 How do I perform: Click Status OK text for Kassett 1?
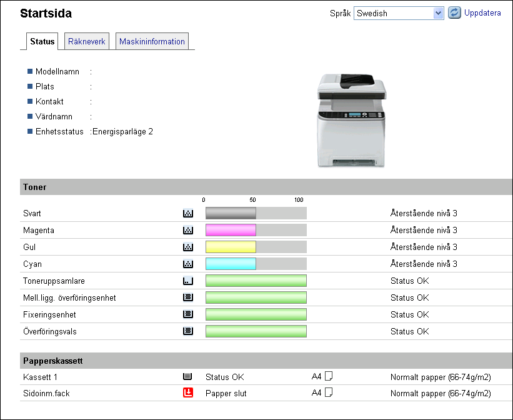[x=225, y=377]
